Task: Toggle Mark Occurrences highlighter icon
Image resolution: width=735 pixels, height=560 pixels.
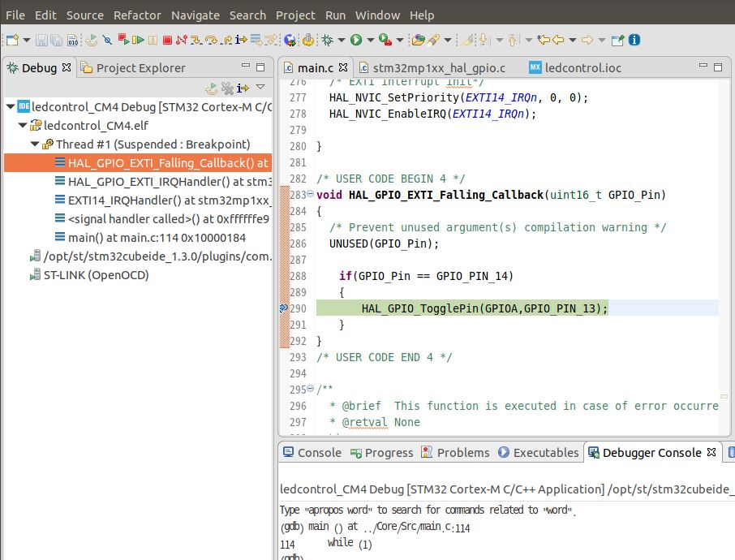Action: pos(467,40)
